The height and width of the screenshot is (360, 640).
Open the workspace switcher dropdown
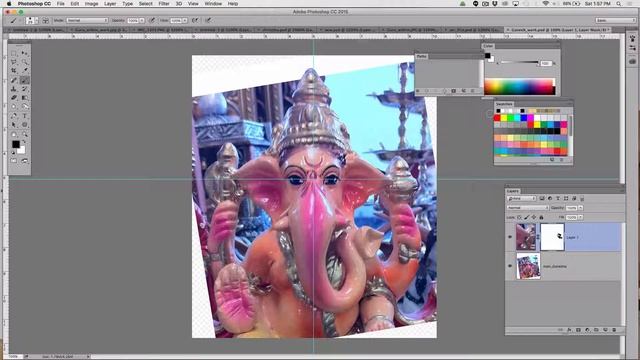pyautogui.click(x=615, y=20)
